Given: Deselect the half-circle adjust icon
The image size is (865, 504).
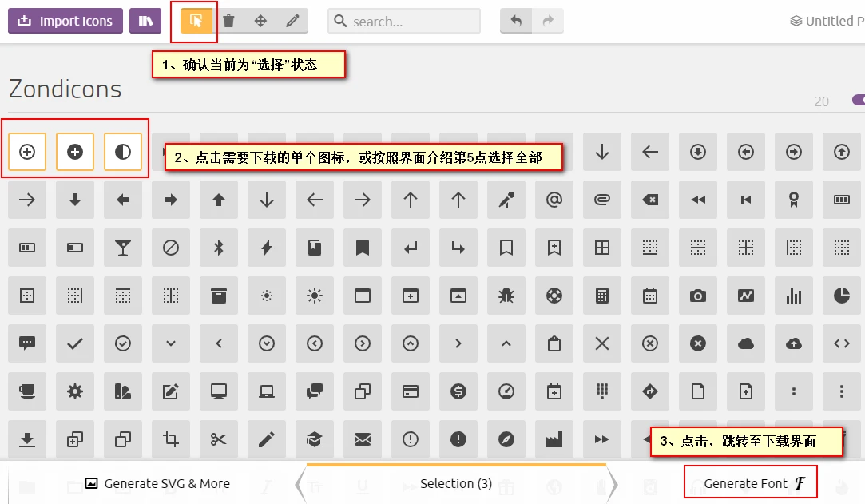Looking at the screenshot, I should pos(123,152).
